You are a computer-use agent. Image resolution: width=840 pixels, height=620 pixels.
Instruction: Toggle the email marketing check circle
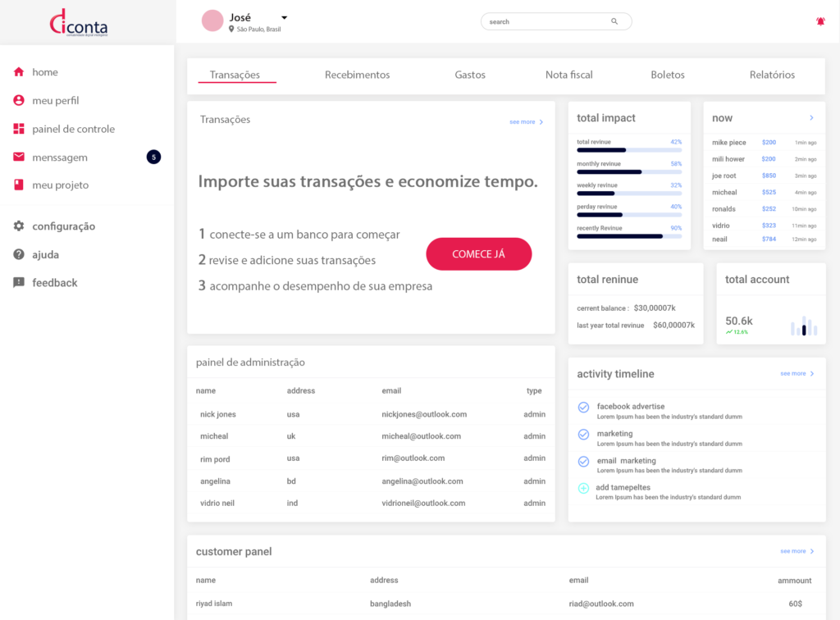(583, 462)
